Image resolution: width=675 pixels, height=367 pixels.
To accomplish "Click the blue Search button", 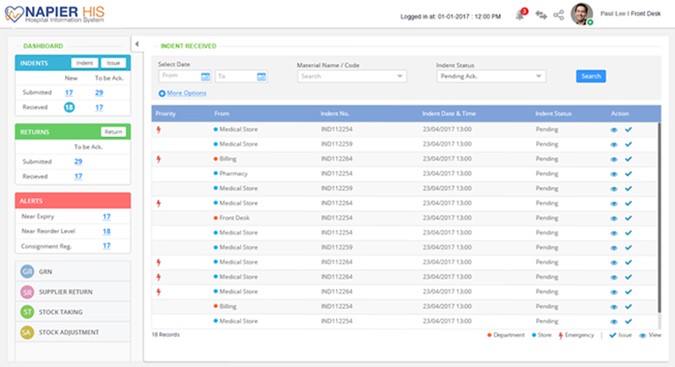I will click(591, 76).
